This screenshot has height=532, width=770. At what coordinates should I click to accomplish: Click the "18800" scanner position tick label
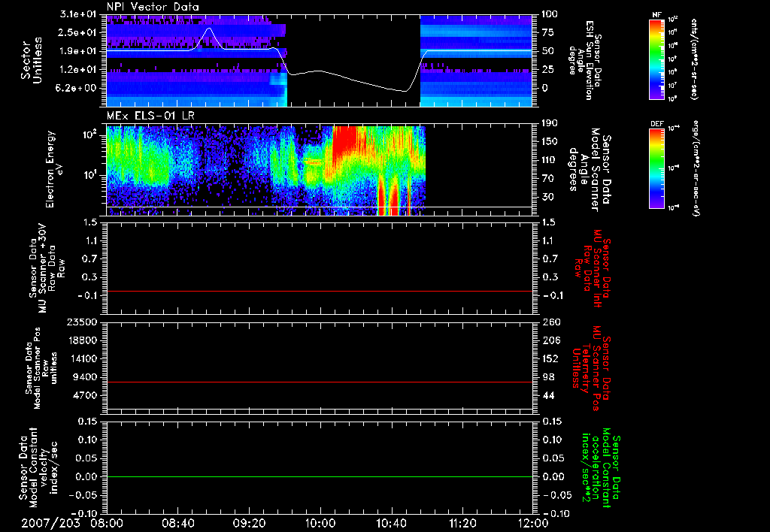point(81,340)
